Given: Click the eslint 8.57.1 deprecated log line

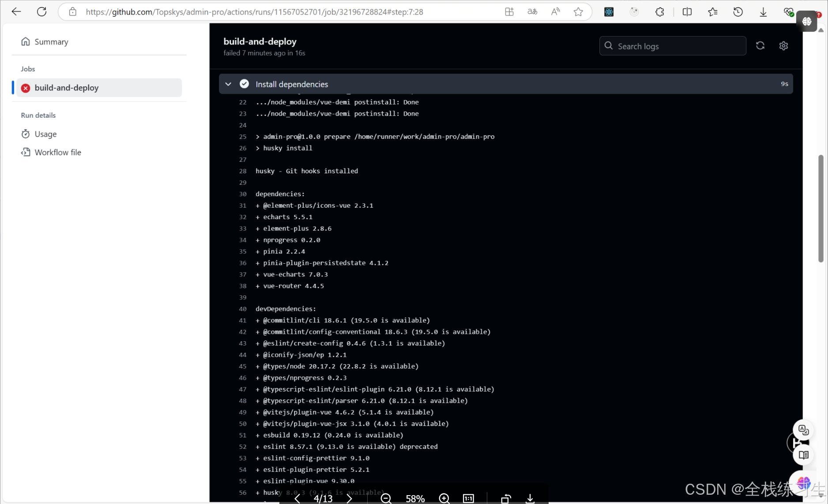Looking at the screenshot, I should tap(346, 447).
